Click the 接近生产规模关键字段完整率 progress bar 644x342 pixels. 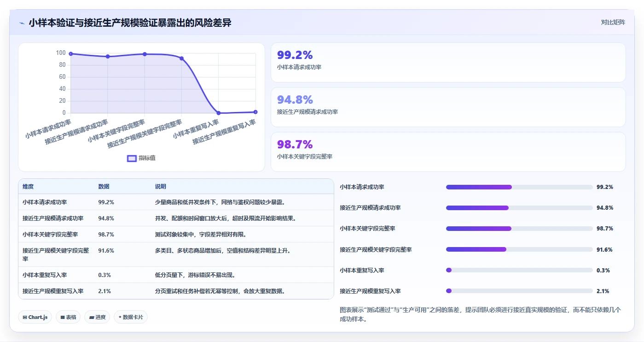click(519, 249)
